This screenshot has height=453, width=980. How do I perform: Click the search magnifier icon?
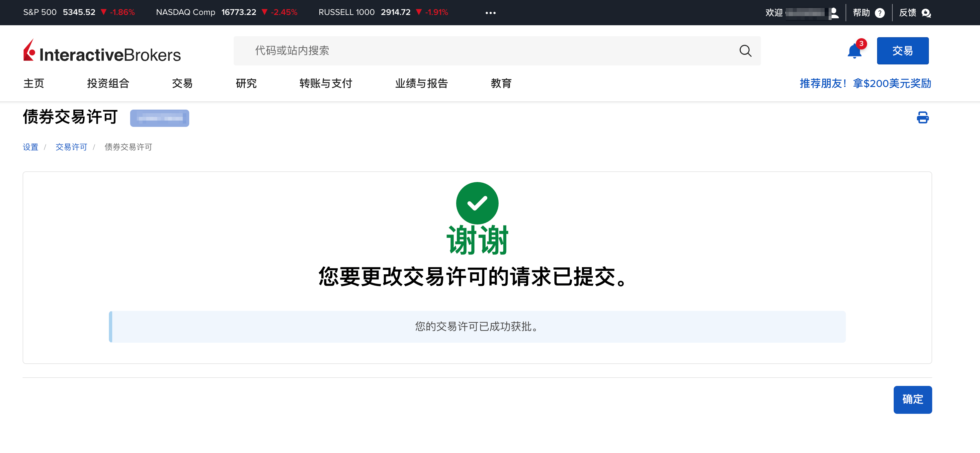click(745, 50)
